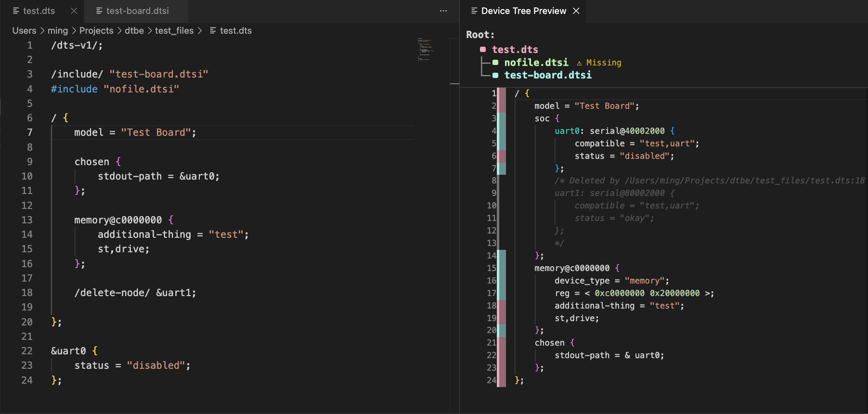Click the compatible = "test,uart" line in preview

coord(637,143)
